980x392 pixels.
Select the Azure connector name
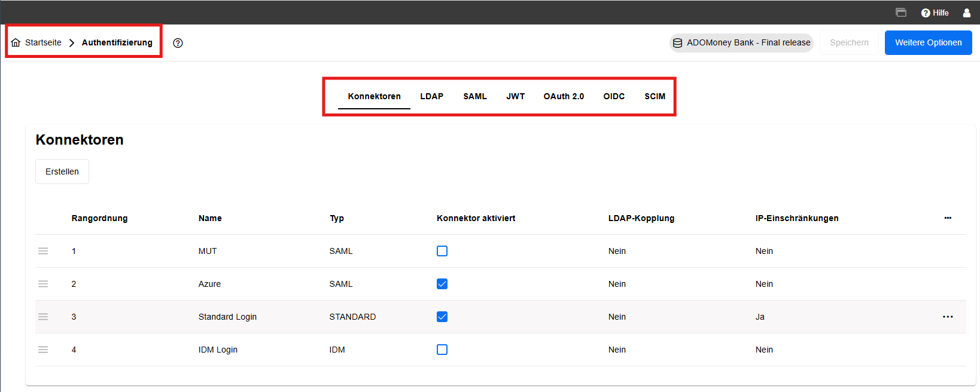pyautogui.click(x=209, y=284)
